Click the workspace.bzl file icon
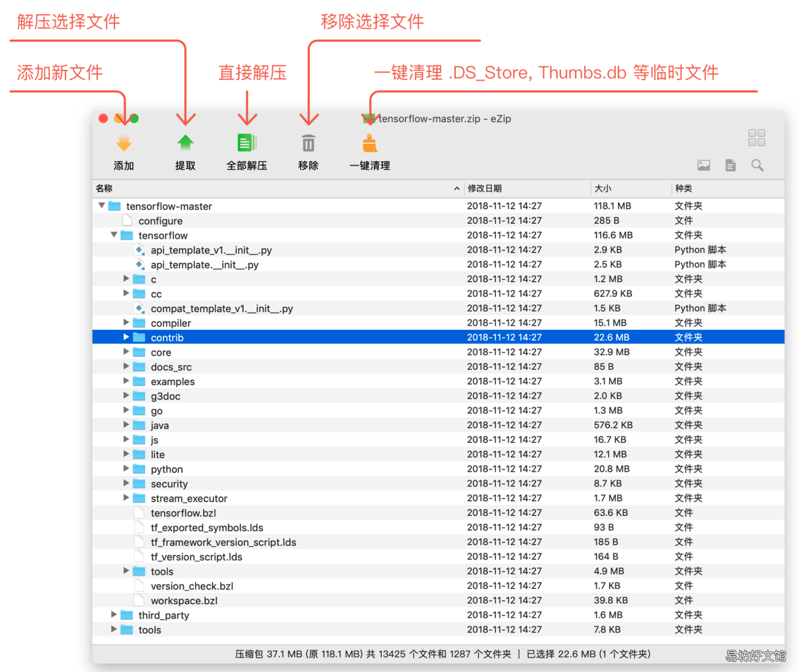Screen dimensions: 800x672 (x=139, y=601)
